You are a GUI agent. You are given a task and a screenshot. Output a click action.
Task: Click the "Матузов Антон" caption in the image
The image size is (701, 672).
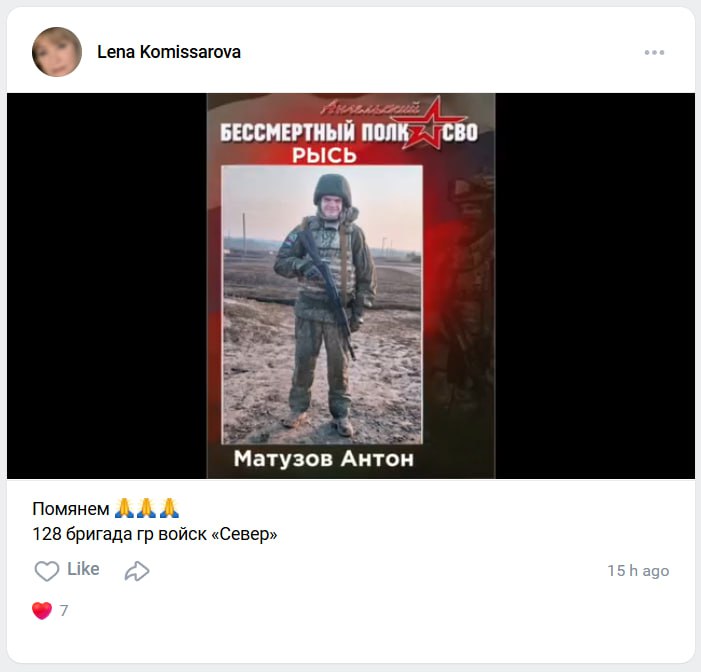324,459
